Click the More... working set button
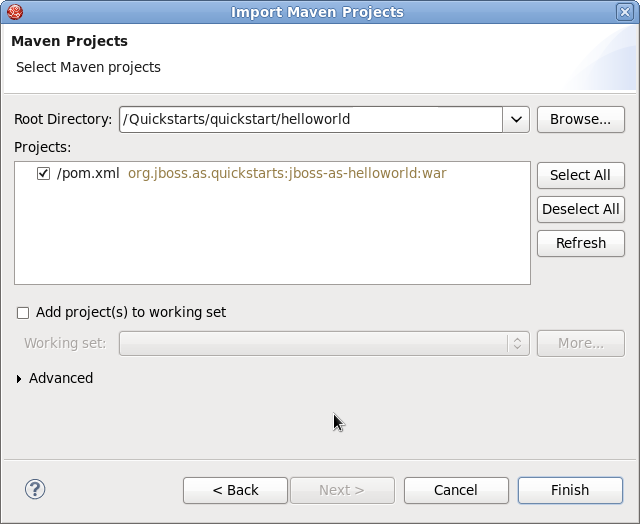This screenshot has height=524, width=640. pos(580,343)
